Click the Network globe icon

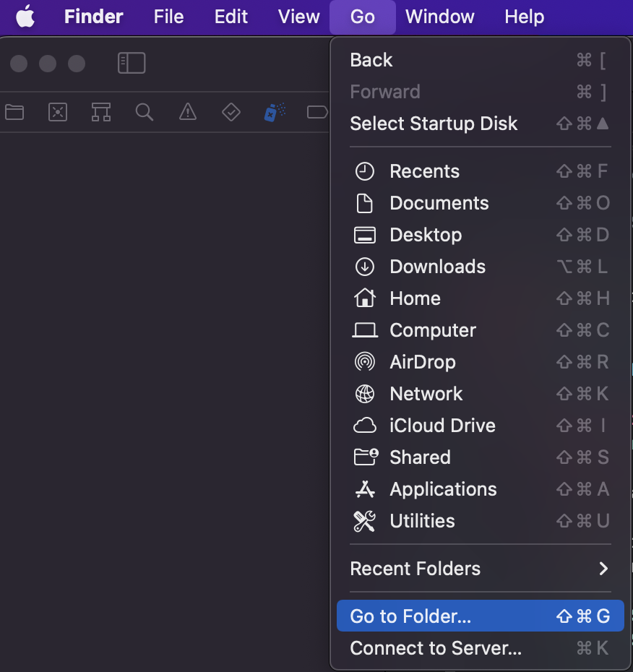365,393
